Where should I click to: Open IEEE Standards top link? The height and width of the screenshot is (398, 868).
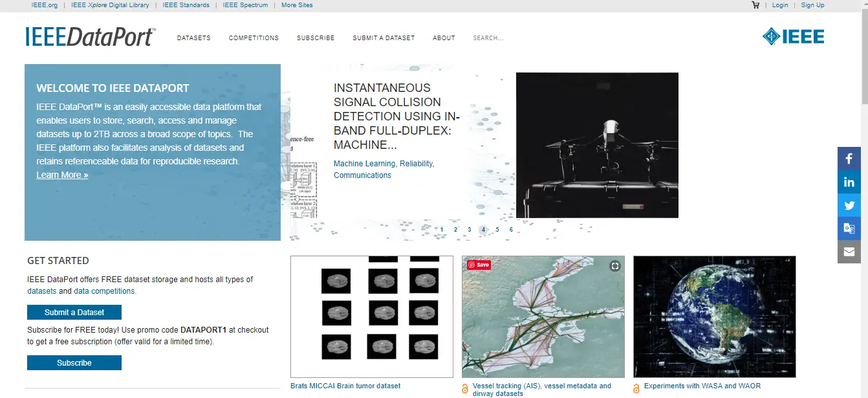tap(186, 5)
